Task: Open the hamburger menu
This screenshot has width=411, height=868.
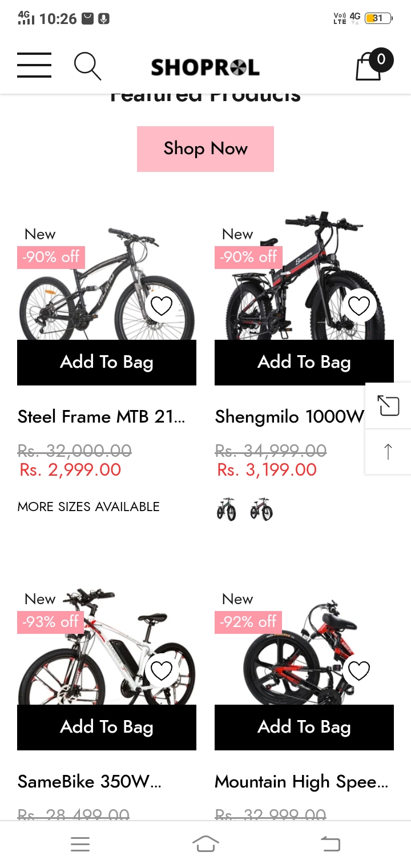Action: click(x=34, y=65)
